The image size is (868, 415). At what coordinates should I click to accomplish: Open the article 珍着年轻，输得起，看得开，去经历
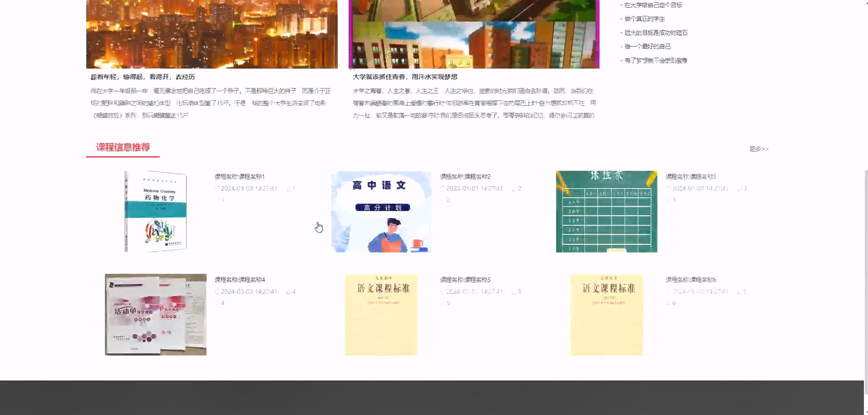coord(143,77)
